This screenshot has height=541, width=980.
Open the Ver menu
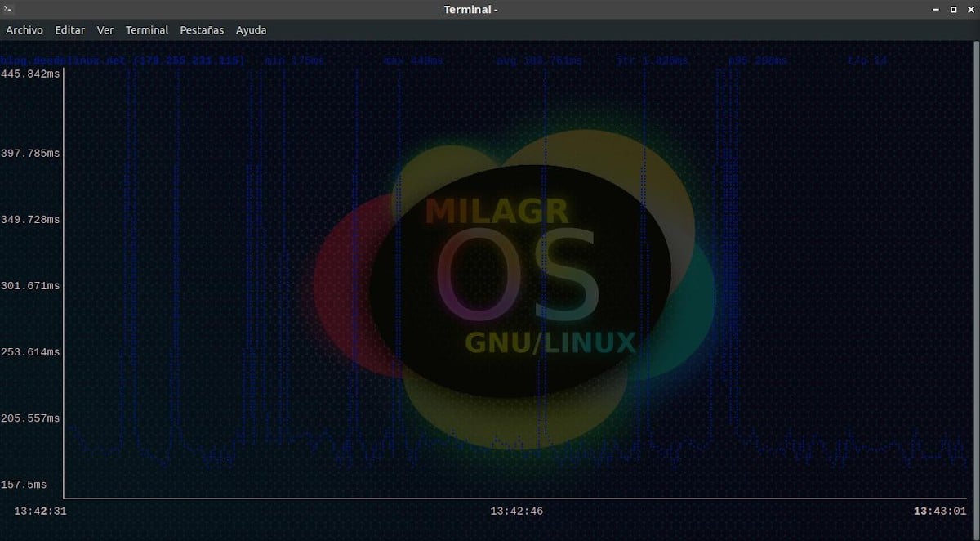coord(105,29)
